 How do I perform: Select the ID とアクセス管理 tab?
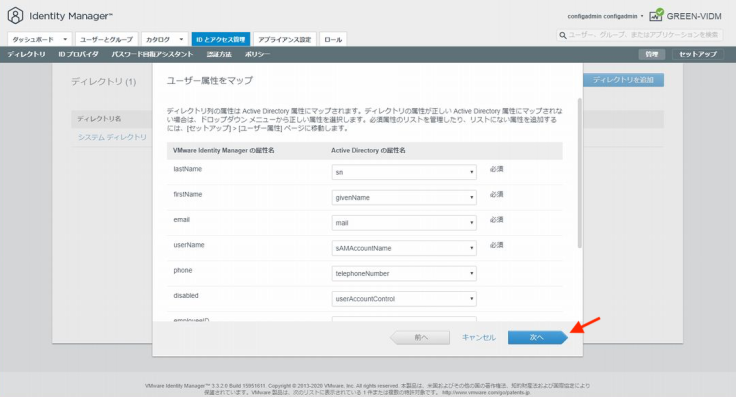221,39
